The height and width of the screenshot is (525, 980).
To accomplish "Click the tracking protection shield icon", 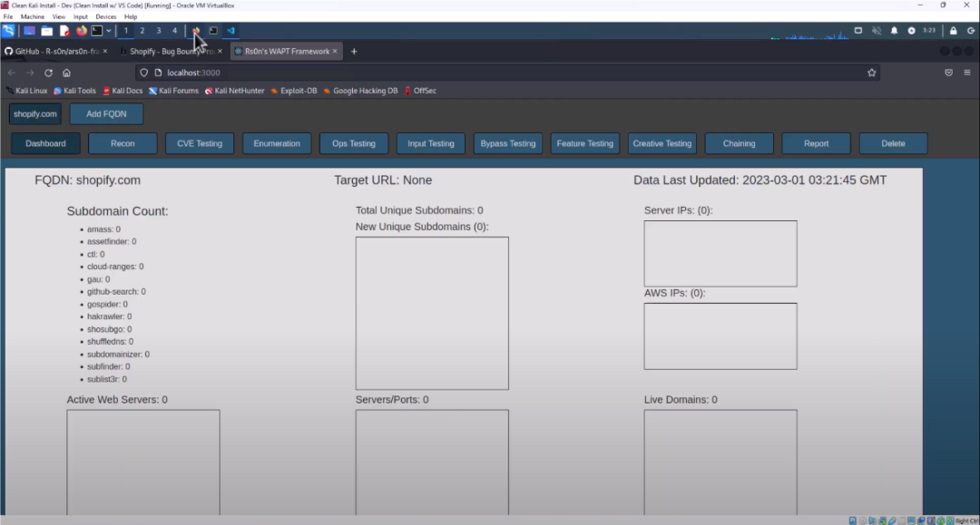I will coord(143,73).
